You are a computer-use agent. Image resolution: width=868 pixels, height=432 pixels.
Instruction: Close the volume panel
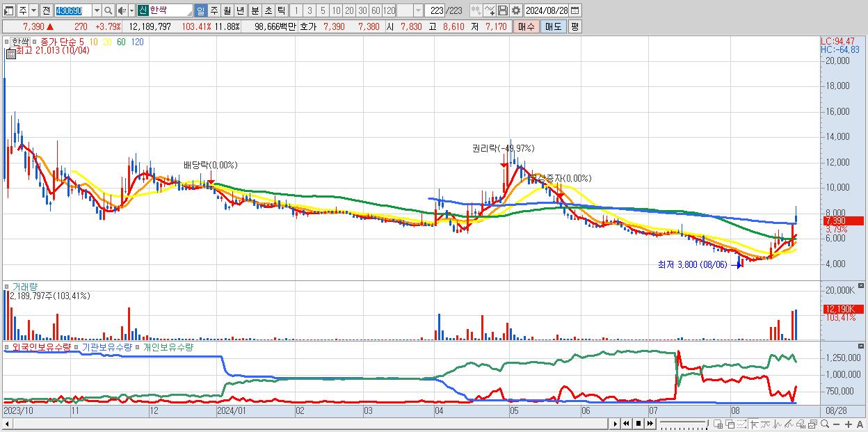pyautogui.click(x=862, y=286)
